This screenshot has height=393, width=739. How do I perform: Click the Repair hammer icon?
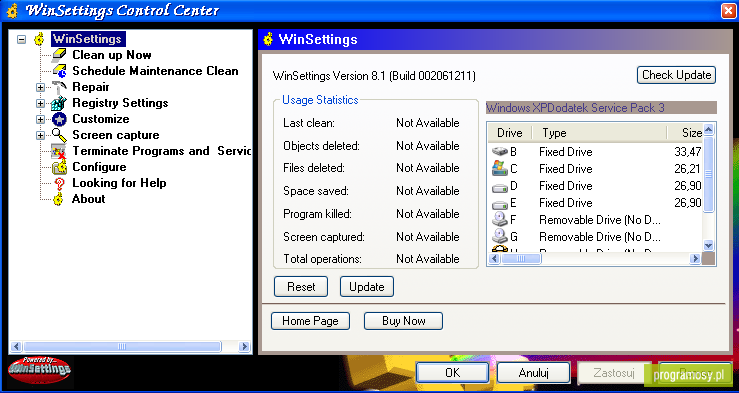[59, 87]
